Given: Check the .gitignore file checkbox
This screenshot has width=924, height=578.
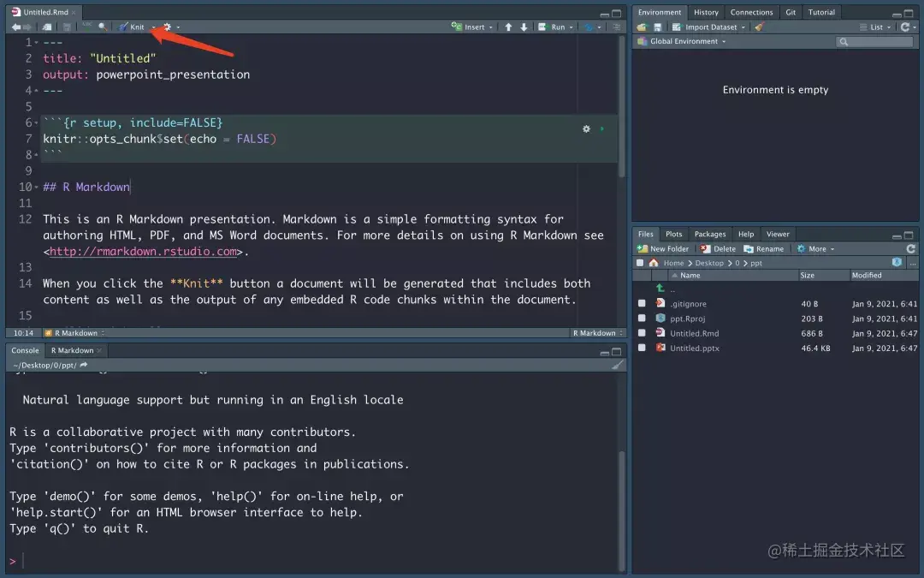Looking at the screenshot, I should [x=642, y=303].
